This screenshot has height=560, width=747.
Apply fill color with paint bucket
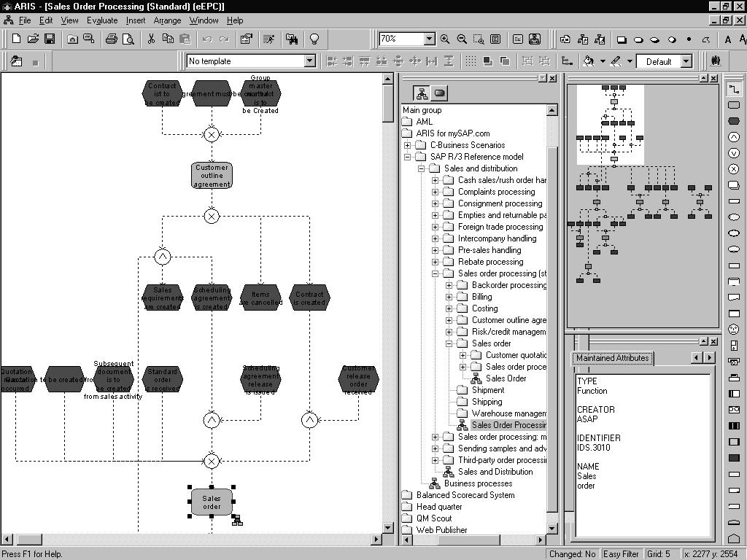589,61
